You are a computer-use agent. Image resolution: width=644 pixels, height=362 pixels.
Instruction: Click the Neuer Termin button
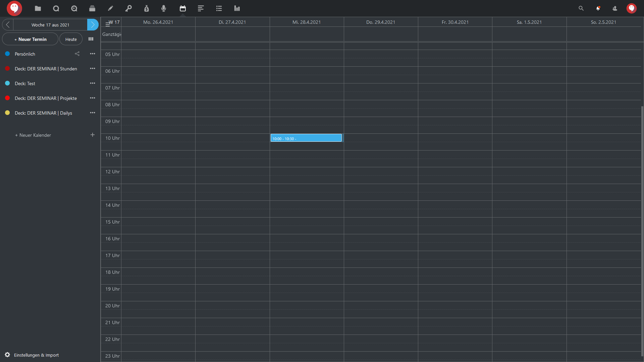click(x=30, y=39)
